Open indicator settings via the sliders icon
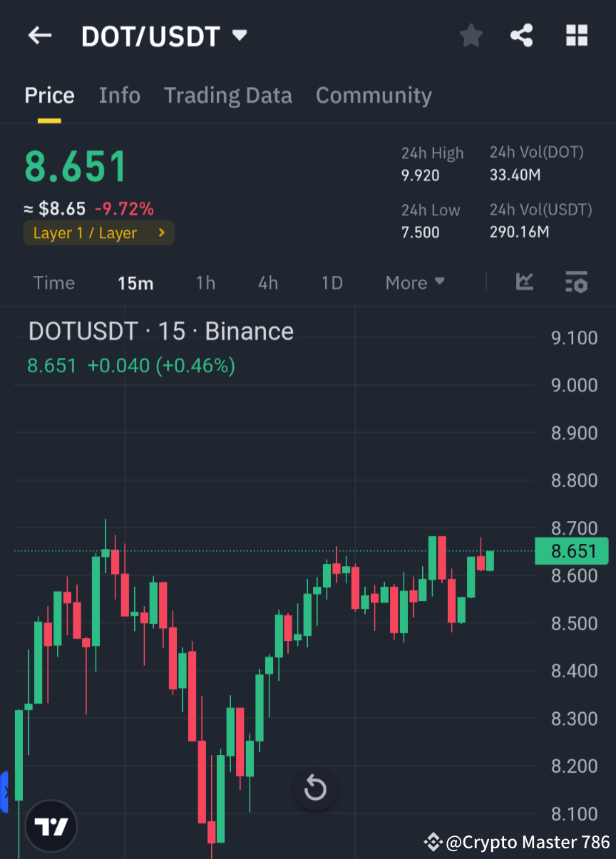The height and width of the screenshot is (859, 616). point(576,282)
